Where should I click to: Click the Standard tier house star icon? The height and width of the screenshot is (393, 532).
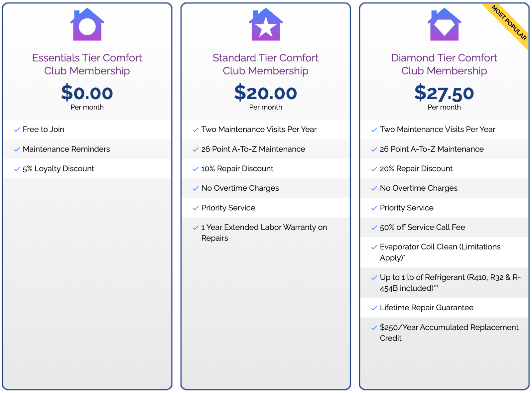266,25
